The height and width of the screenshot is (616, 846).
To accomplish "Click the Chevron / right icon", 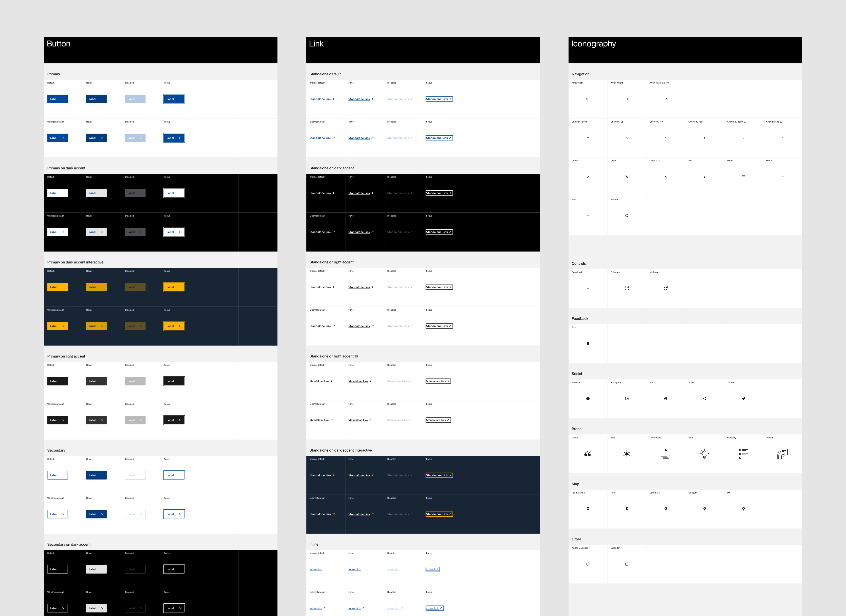I will (704, 138).
